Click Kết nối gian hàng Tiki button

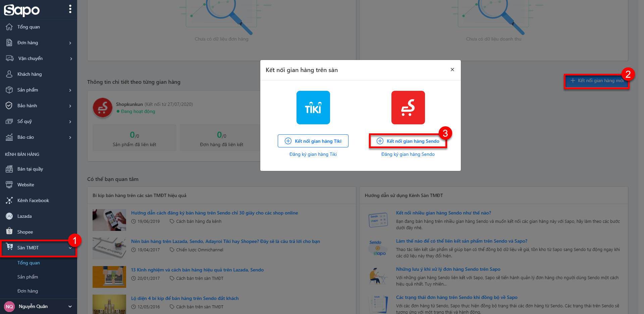pos(313,141)
